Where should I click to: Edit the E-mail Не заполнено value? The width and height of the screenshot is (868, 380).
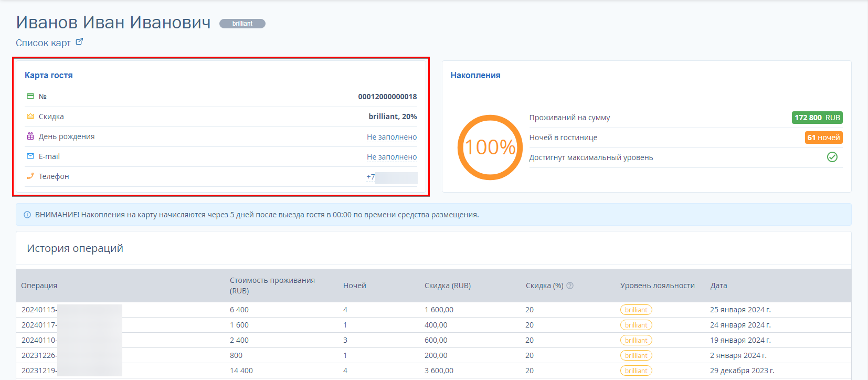coord(391,157)
